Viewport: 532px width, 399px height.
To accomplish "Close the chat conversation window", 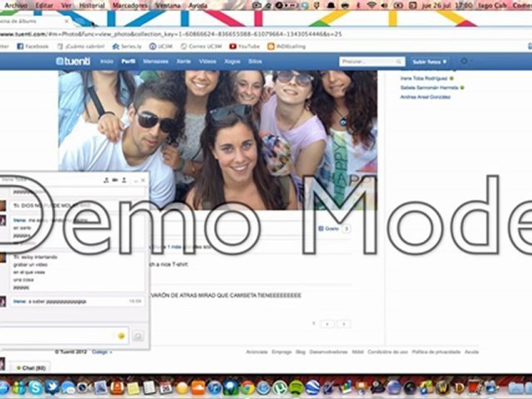I will pyautogui.click(x=143, y=181).
